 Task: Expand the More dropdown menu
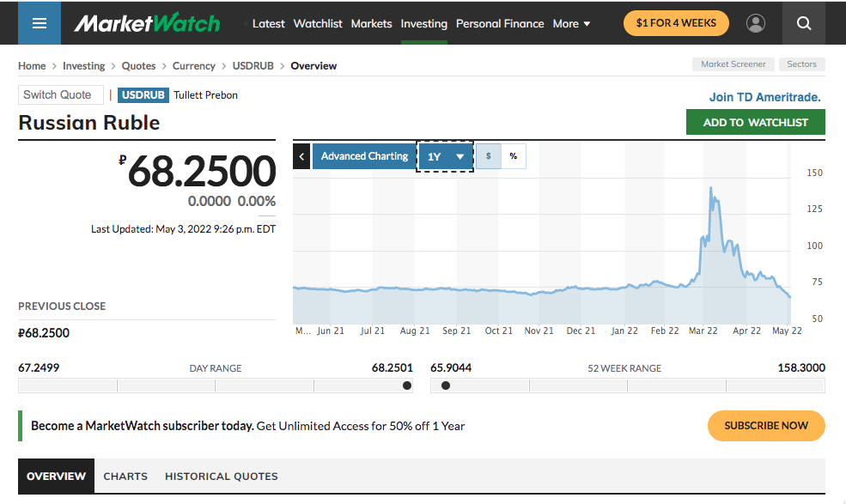571,24
